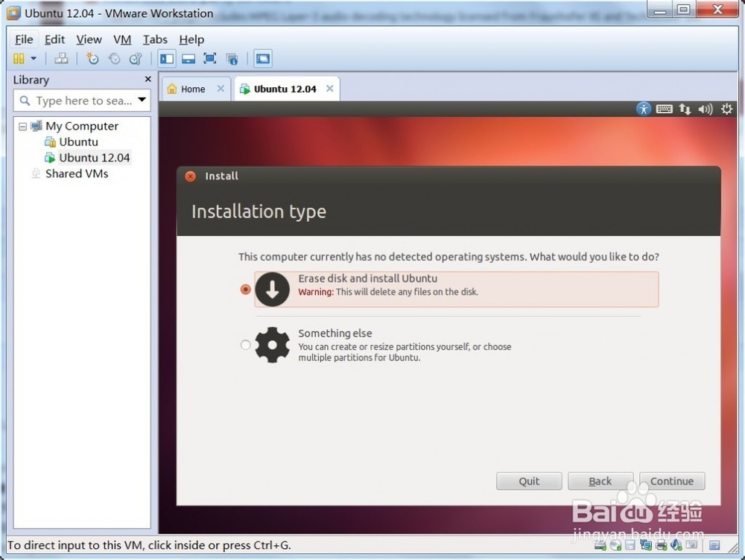The height and width of the screenshot is (560, 745).
Task: Open the snapshot manager icon
Action: (x=136, y=58)
